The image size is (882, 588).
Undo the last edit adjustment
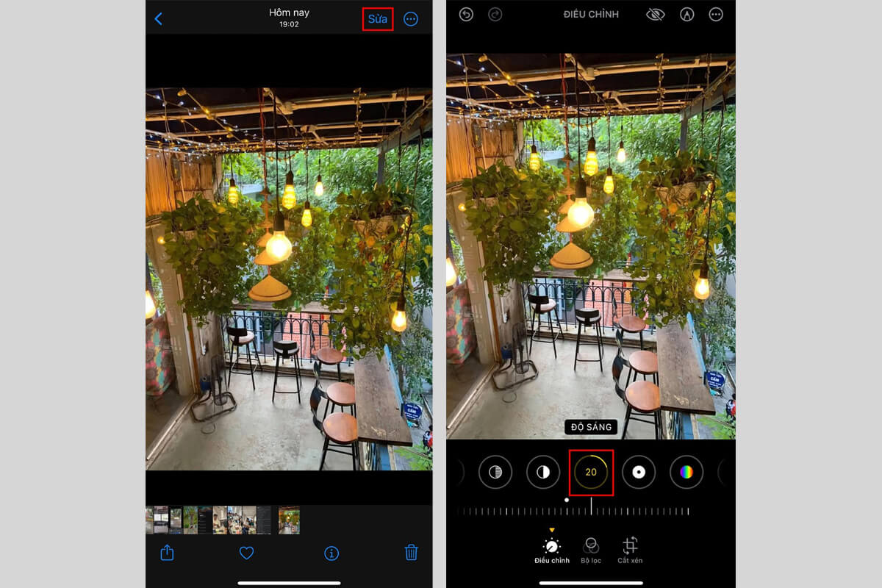(466, 15)
